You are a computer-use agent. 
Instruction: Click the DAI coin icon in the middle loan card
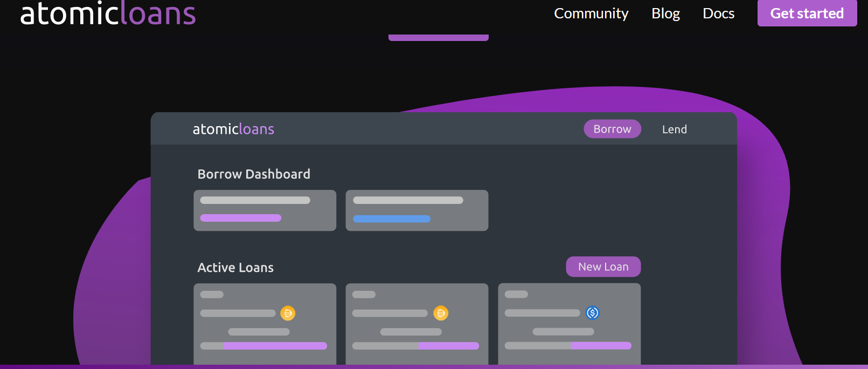(x=441, y=313)
